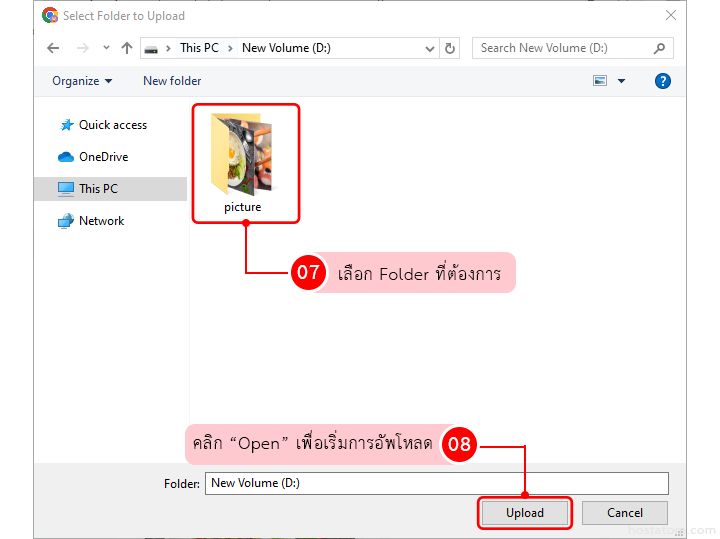Expand the address bar history dropdown
720x539 pixels.
tap(430, 48)
